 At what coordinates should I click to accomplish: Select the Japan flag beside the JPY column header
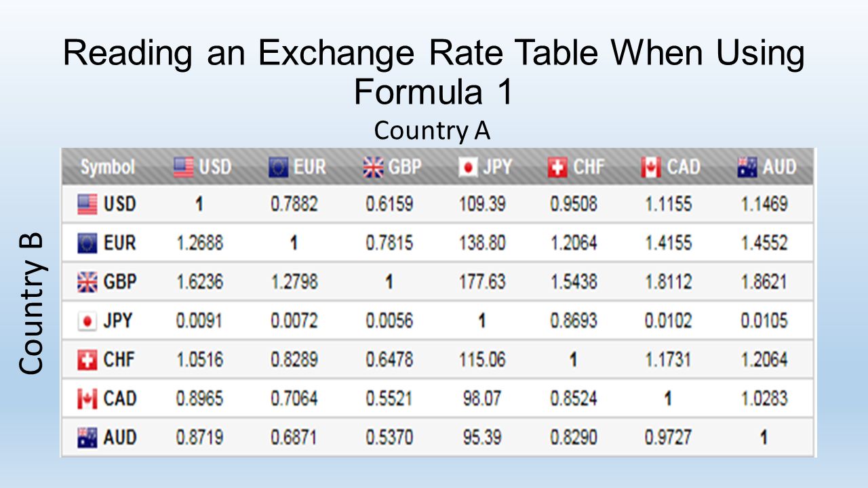click(468, 167)
